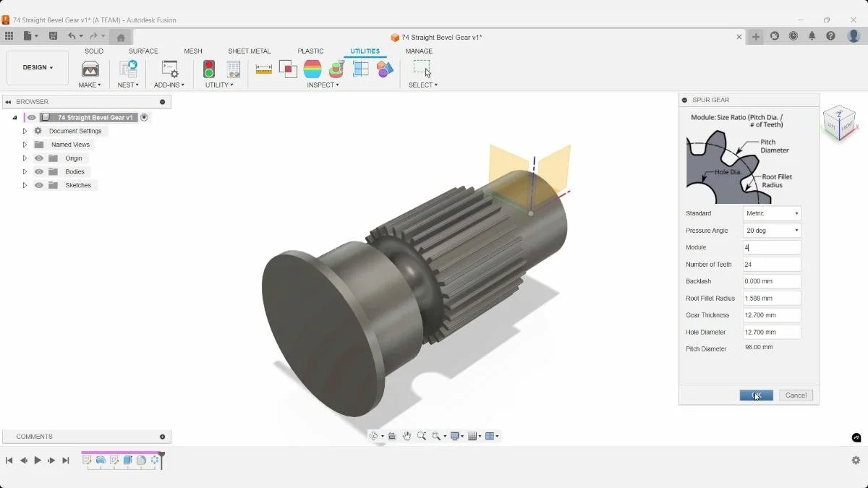Click the Number of Teeth field
This screenshot has width=868, height=488.
[x=772, y=265]
